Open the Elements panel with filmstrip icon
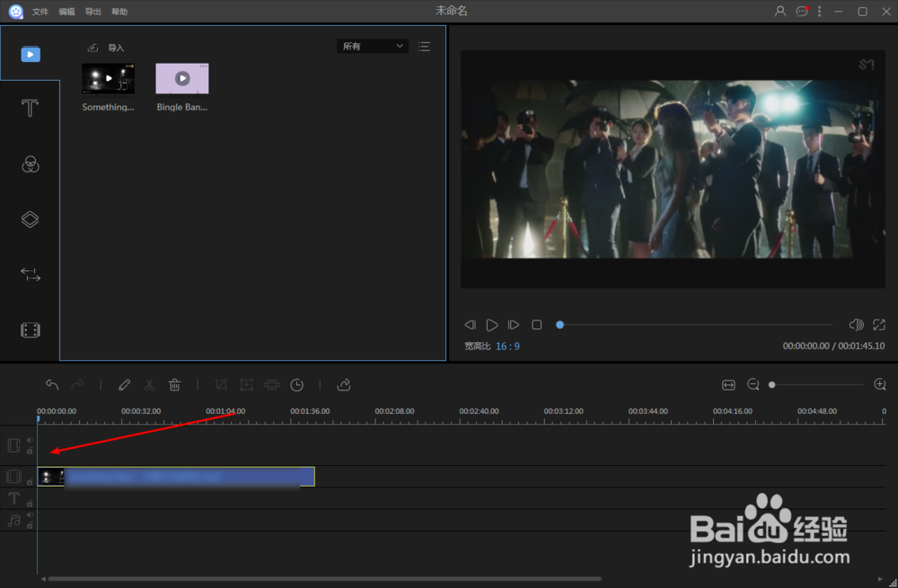 pyautogui.click(x=30, y=329)
